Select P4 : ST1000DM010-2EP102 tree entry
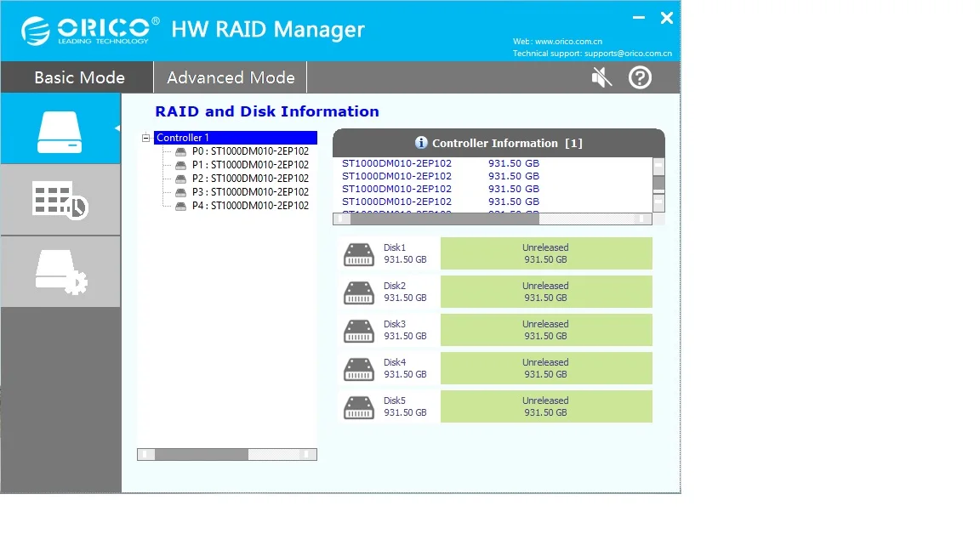Image resolution: width=980 pixels, height=551 pixels. [x=250, y=206]
